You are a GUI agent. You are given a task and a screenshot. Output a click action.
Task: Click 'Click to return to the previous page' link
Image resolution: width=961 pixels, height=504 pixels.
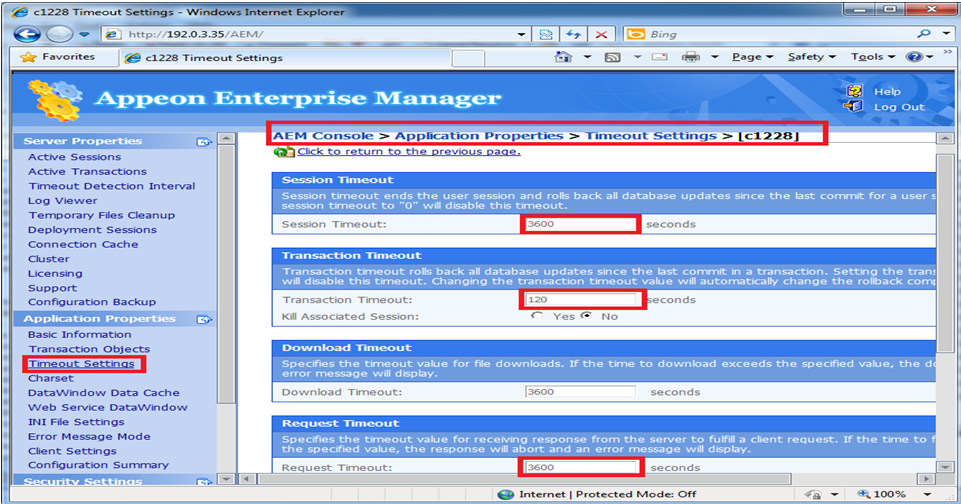[409, 151]
